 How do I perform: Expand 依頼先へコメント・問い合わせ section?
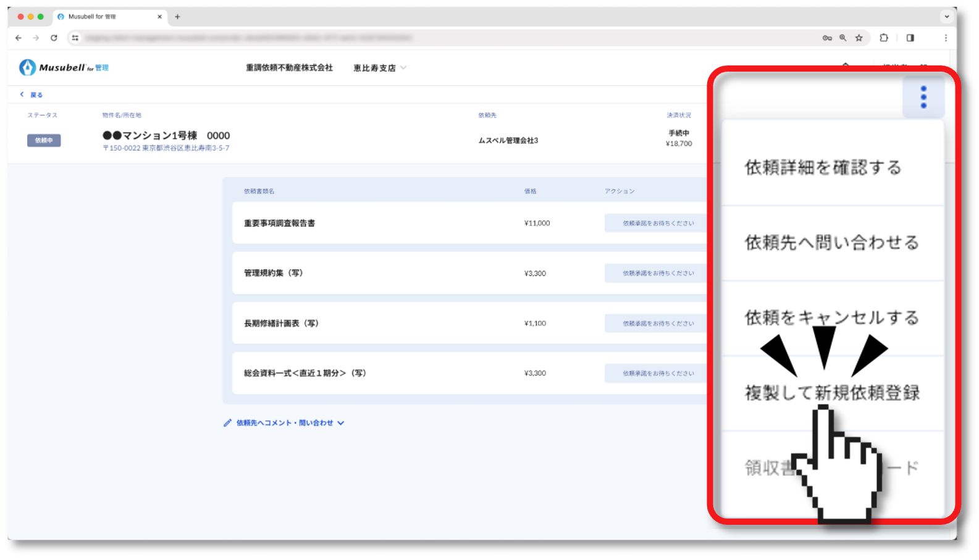click(284, 423)
